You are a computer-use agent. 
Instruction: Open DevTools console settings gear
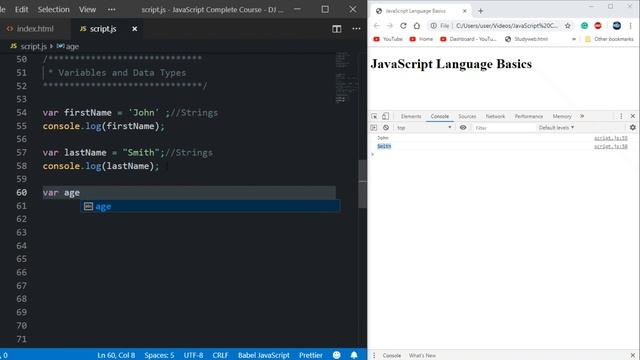[x=633, y=128]
